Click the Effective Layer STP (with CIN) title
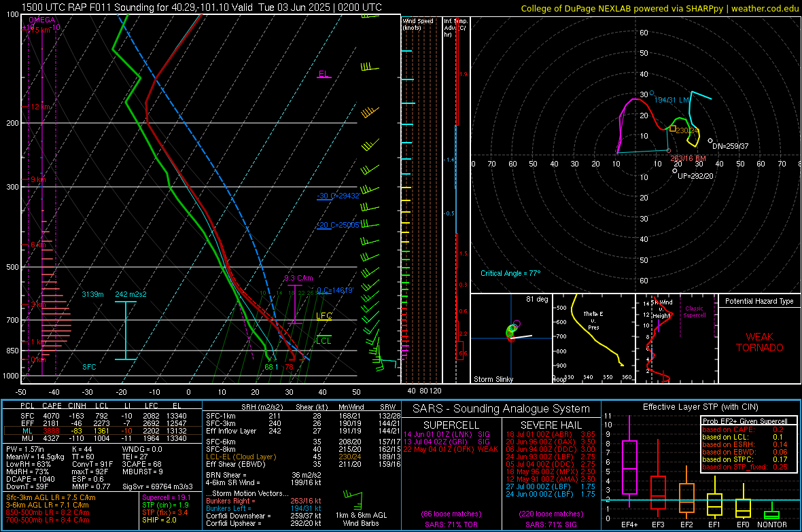This screenshot has height=532, width=802. [x=700, y=407]
